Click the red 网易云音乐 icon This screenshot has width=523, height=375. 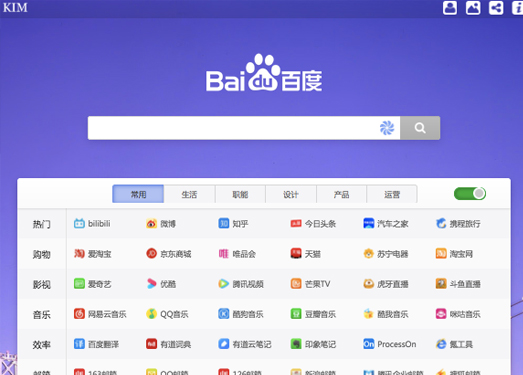point(79,314)
